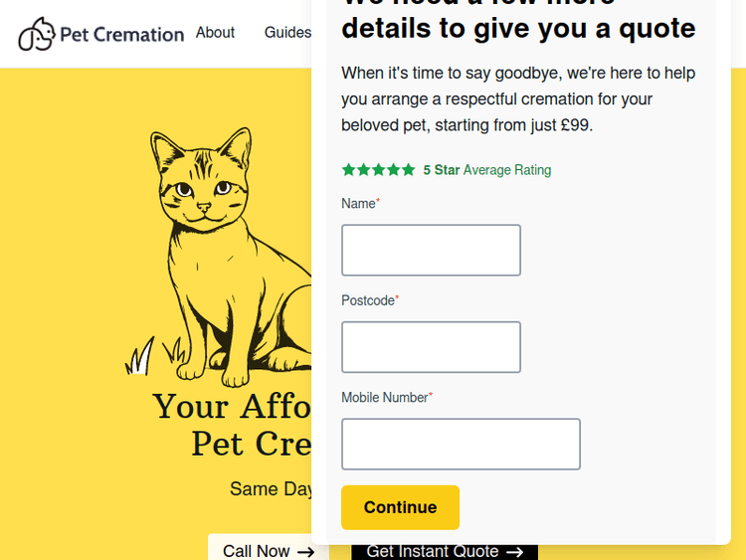Focus the Name input field
The width and height of the screenshot is (746, 560).
431,250
